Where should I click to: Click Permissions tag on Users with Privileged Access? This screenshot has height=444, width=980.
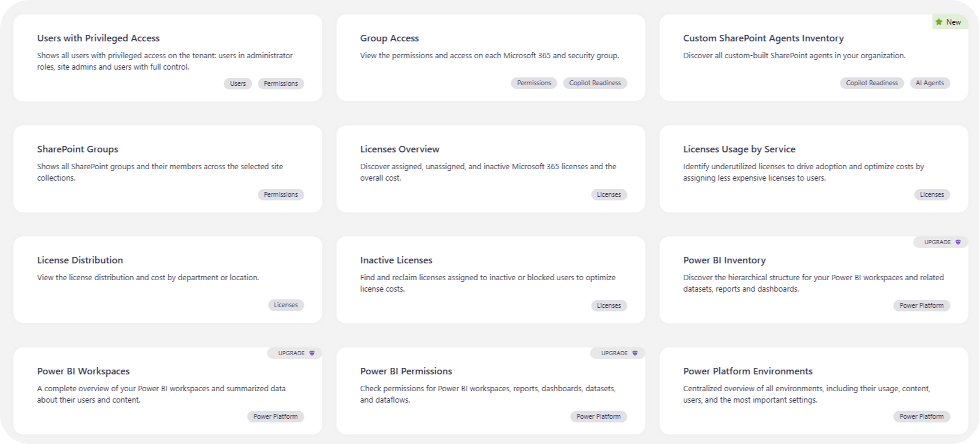coord(281,83)
